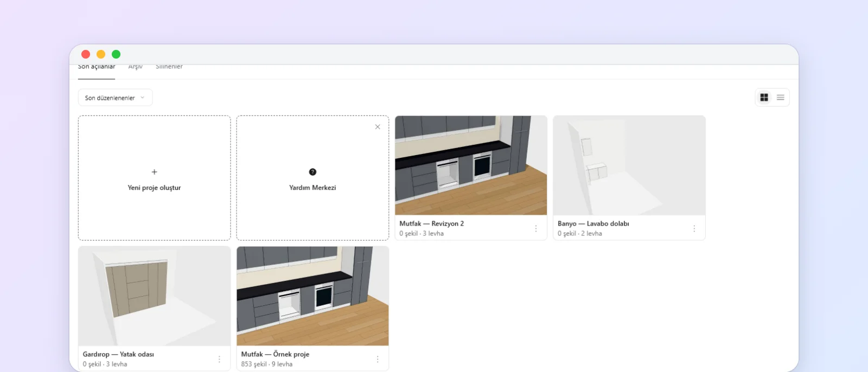Open options menu for Gardırop — Yatak odası

click(219, 360)
